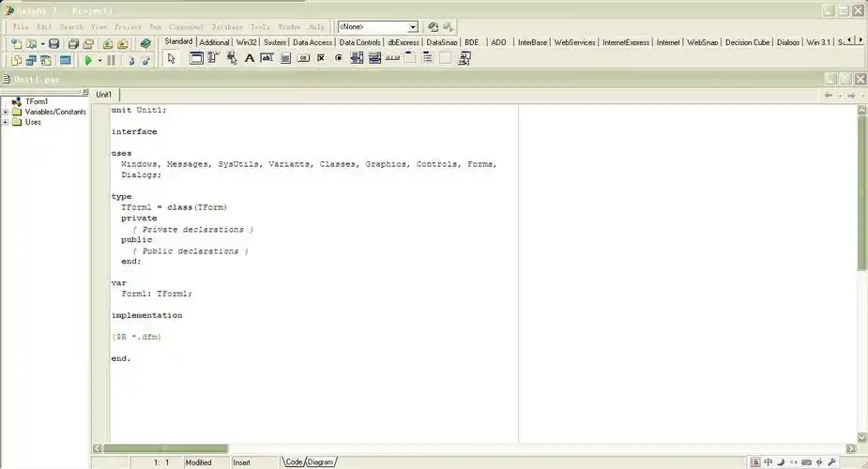This screenshot has height=469, width=868.
Task: Click the green Run button
Action: tap(88, 60)
